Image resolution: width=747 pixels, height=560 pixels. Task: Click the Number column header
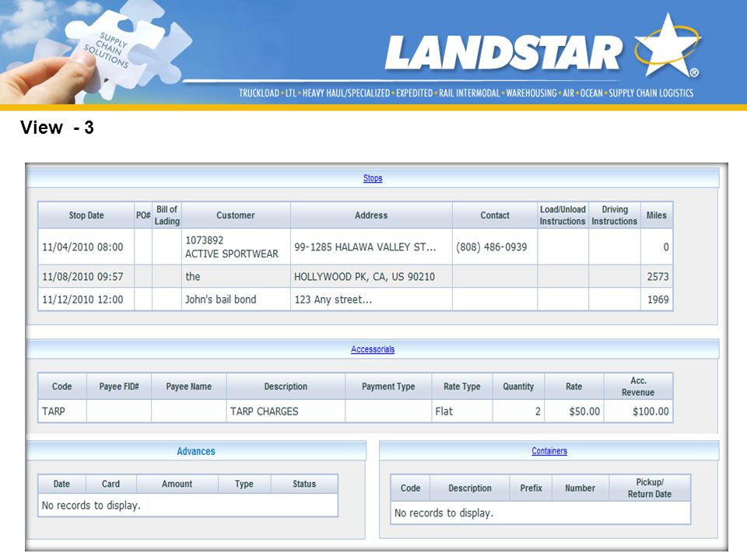tap(580, 488)
